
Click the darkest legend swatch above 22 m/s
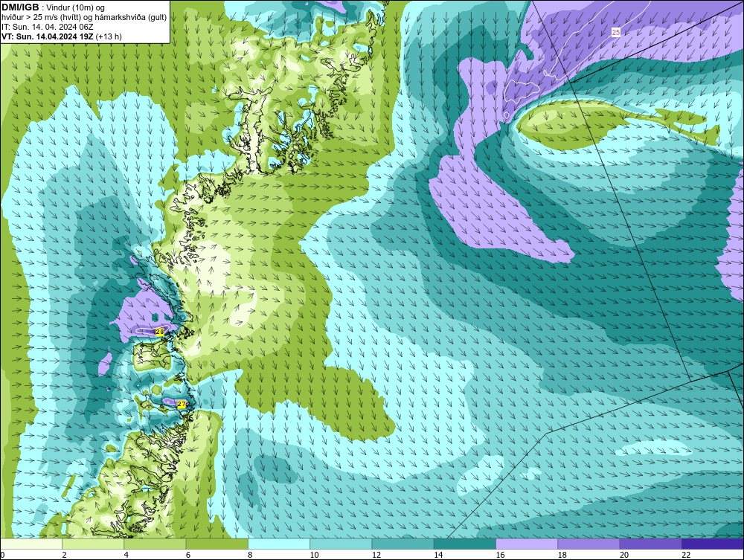[713, 544]
